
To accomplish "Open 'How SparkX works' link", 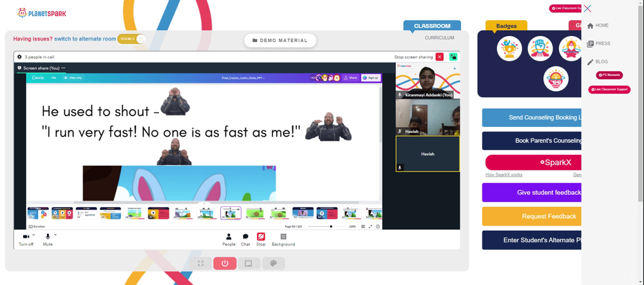I will coord(504,175).
